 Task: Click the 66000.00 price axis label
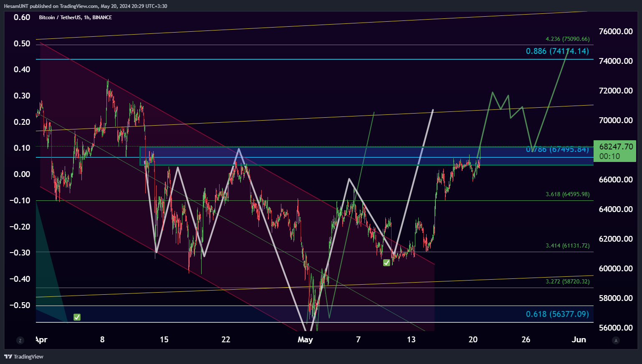point(616,179)
